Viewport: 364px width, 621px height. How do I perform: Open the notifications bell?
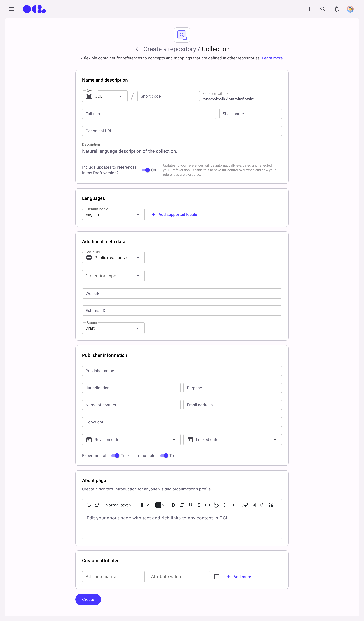336,9
